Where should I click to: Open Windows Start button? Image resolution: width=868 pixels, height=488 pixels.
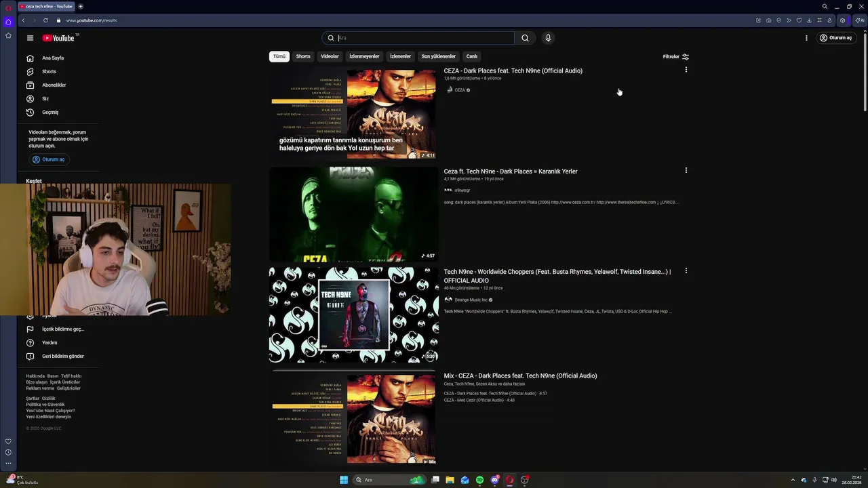pyautogui.click(x=344, y=480)
